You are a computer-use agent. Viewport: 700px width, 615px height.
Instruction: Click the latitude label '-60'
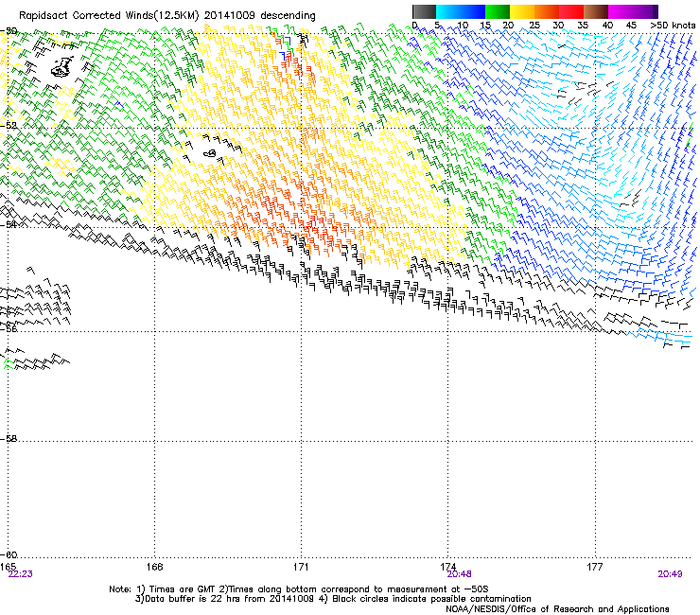pyautogui.click(x=9, y=554)
